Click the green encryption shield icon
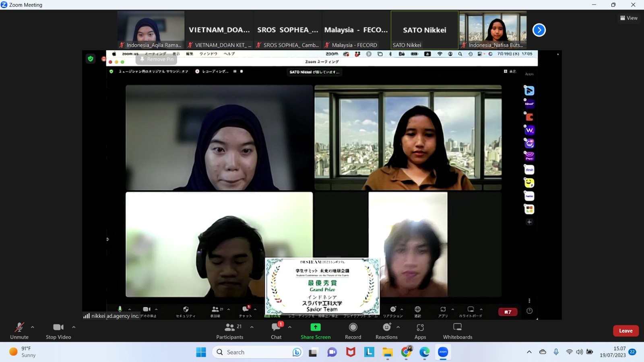The height and width of the screenshot is (362, 644). pyautogui.click(x=91, y=59)
